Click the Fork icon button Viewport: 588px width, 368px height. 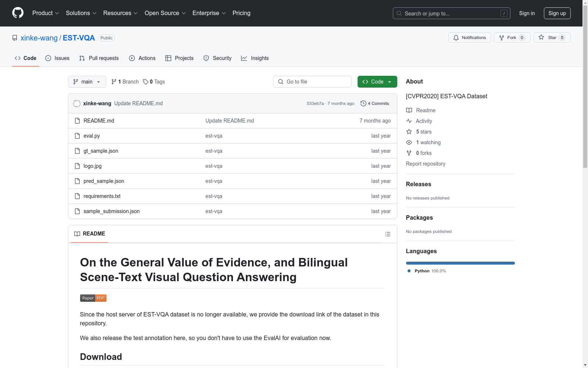(x=502, y=38)
